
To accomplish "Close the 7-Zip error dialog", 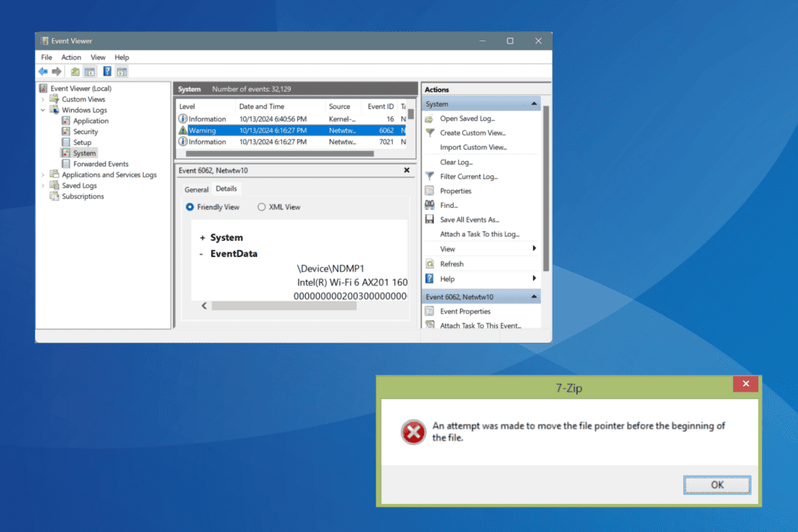I will point(746,384).
